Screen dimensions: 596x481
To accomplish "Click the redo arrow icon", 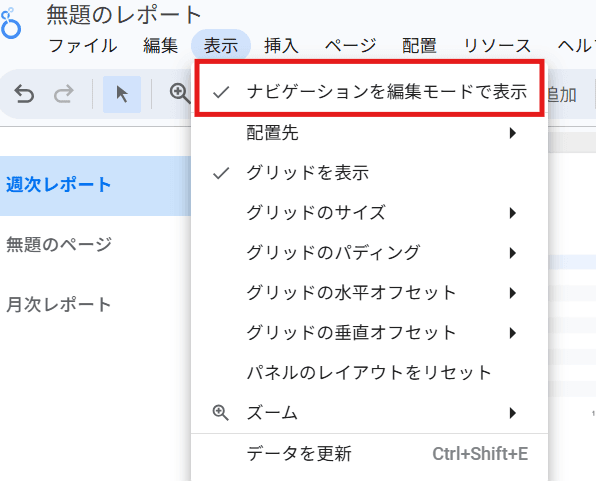I will point(63,94).
